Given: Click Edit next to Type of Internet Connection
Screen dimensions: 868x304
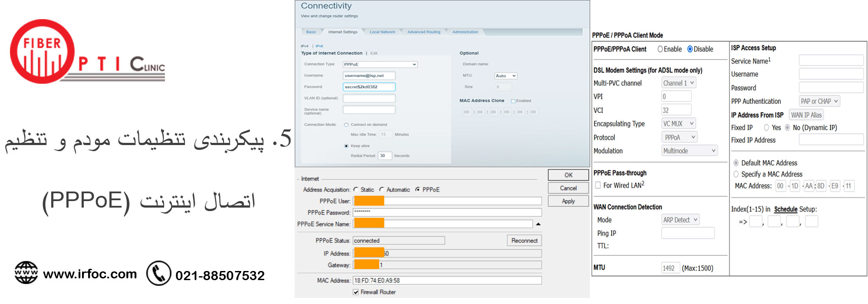Looking at the screenshot, I should 374,53.
